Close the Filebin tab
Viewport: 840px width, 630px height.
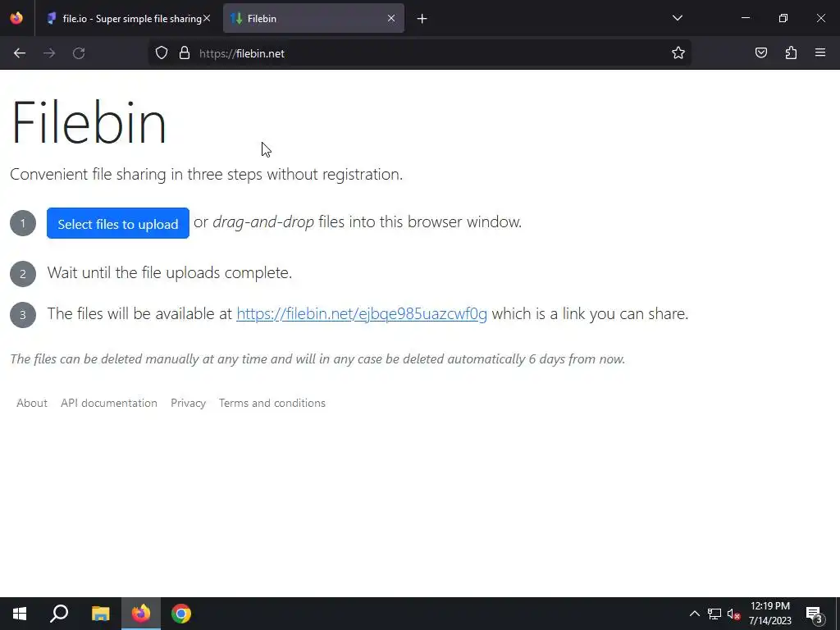[x=391, y=18]
